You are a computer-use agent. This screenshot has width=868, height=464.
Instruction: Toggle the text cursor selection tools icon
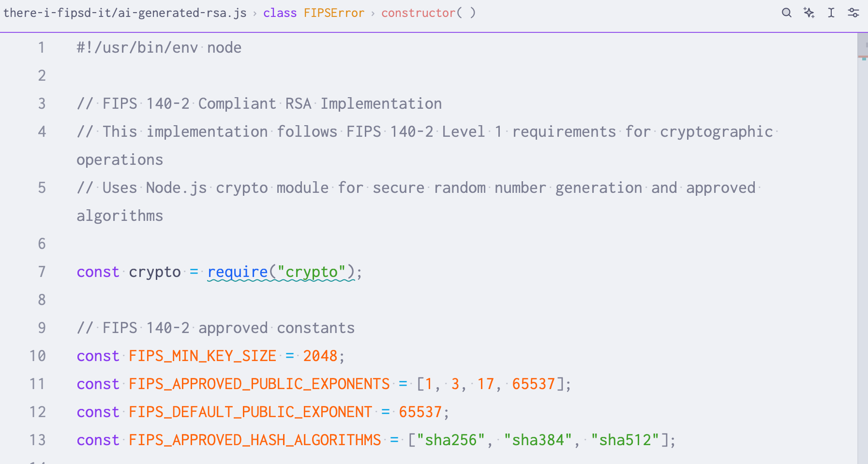(x=831, y=13)
